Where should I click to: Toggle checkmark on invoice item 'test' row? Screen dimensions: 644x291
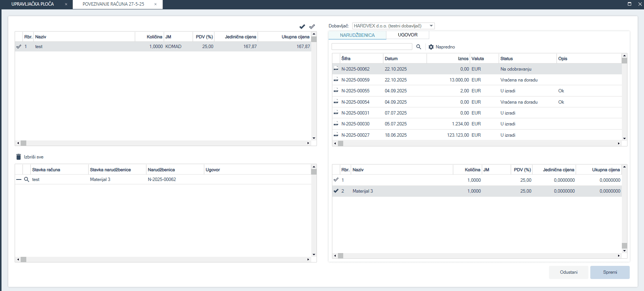19,47
